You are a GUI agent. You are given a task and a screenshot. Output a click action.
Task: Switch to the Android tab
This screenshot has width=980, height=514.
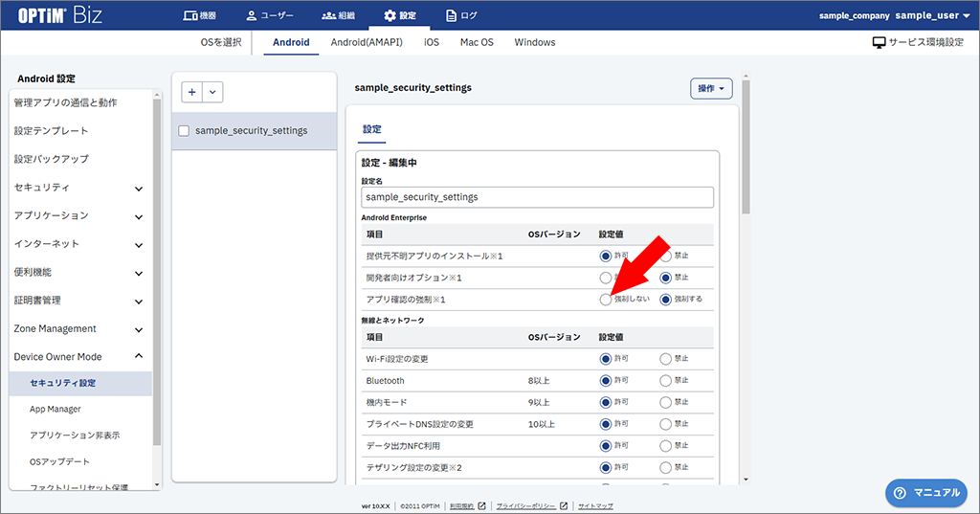click(291, 42)
